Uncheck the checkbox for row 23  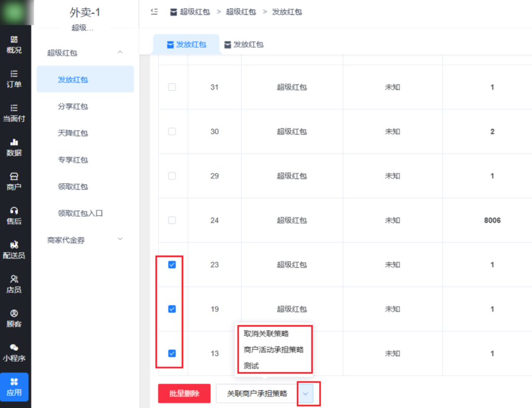coord(171,265)
